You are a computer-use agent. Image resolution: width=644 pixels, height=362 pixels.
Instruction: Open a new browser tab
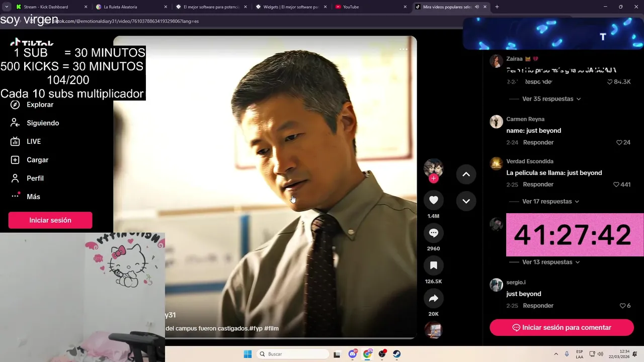pyautogui.click(x=497, y=7)
